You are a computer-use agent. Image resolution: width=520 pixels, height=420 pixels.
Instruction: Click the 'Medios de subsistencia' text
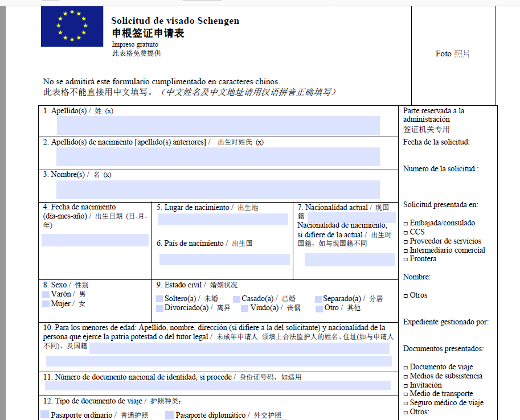click(x=446, y=376)
